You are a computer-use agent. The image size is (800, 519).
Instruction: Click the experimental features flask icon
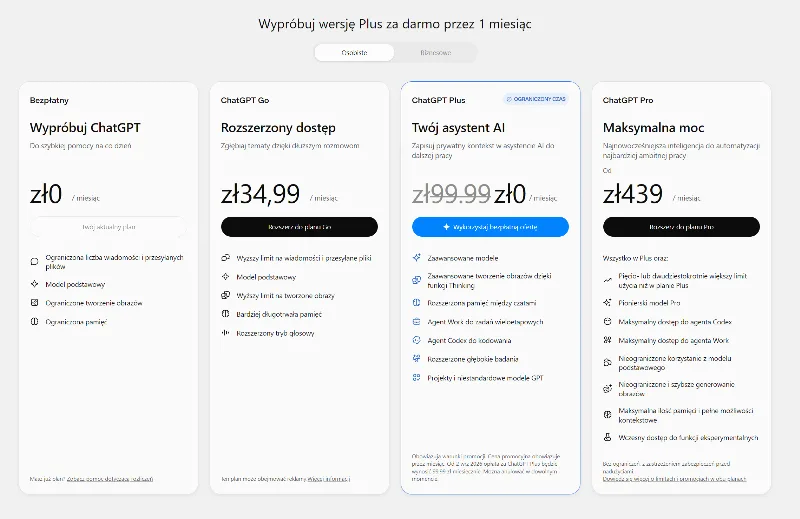607,437
